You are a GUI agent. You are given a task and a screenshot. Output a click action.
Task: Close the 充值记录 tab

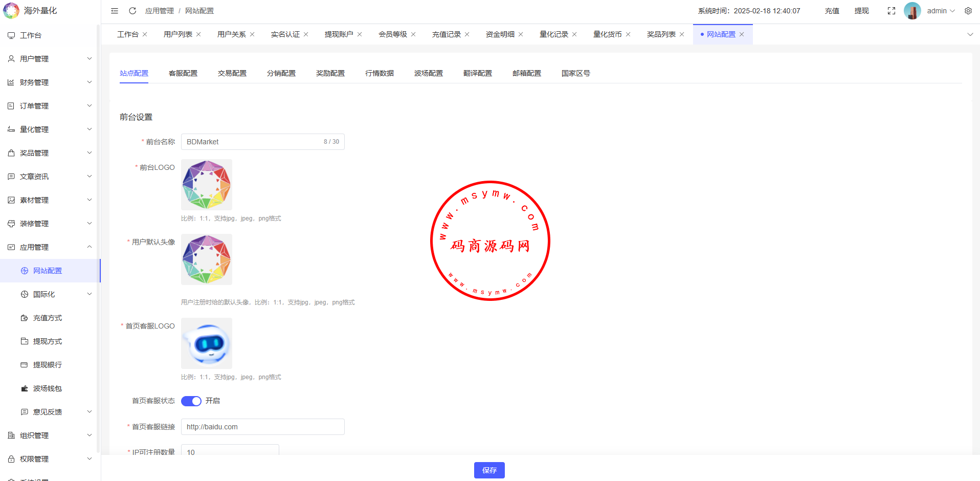467,34
